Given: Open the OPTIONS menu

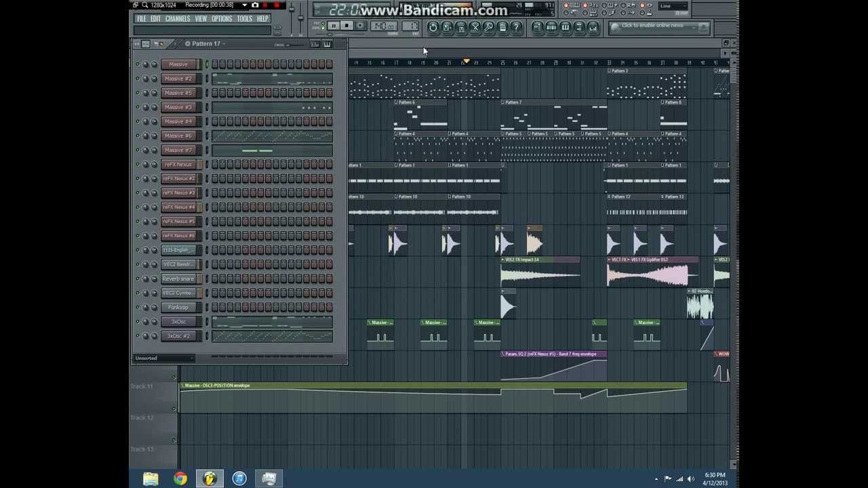Looking at the screenshot, I should pyautogui.click(x=222, y=19).
